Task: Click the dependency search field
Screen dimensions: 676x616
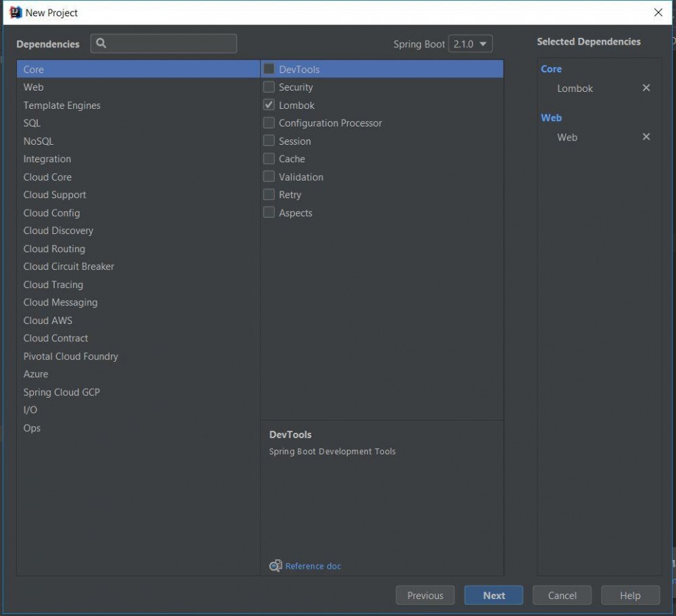Action: tap(169, 43)
